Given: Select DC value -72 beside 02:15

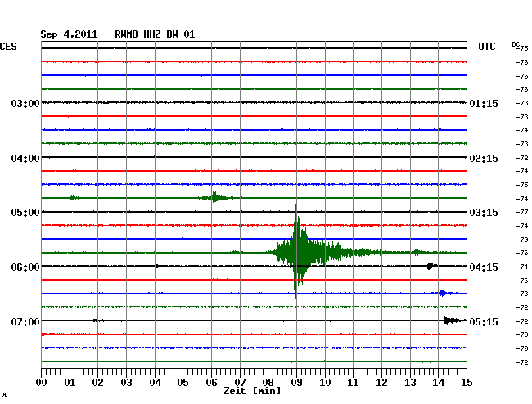Looking at the screenshot, I should click(x=522, y=158).
